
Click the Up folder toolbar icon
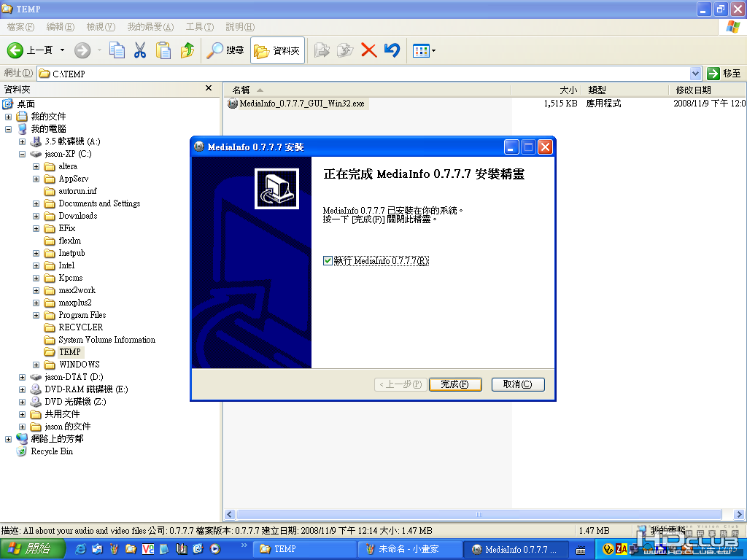pyautogui.click(x=187, y=50)
